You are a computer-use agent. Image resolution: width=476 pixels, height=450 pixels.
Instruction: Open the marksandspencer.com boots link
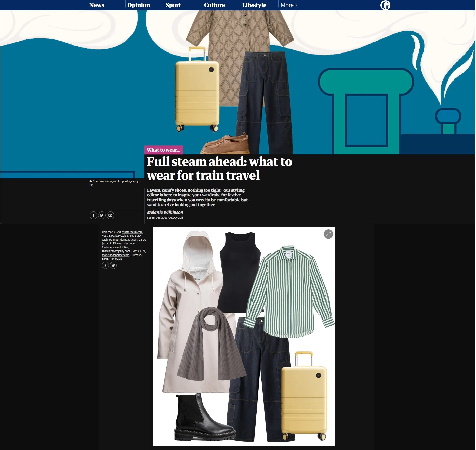pyautogui.click(x=116, y=255)
